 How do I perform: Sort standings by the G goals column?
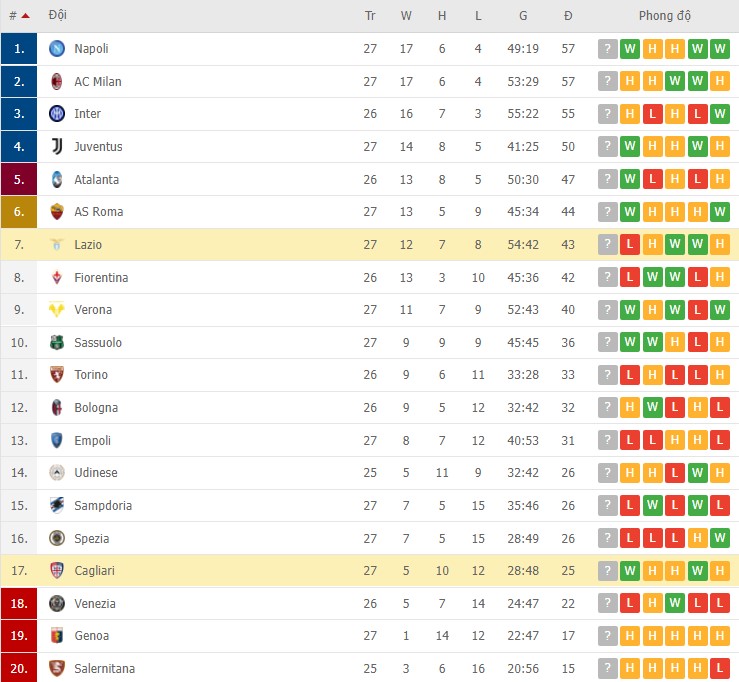523,16
